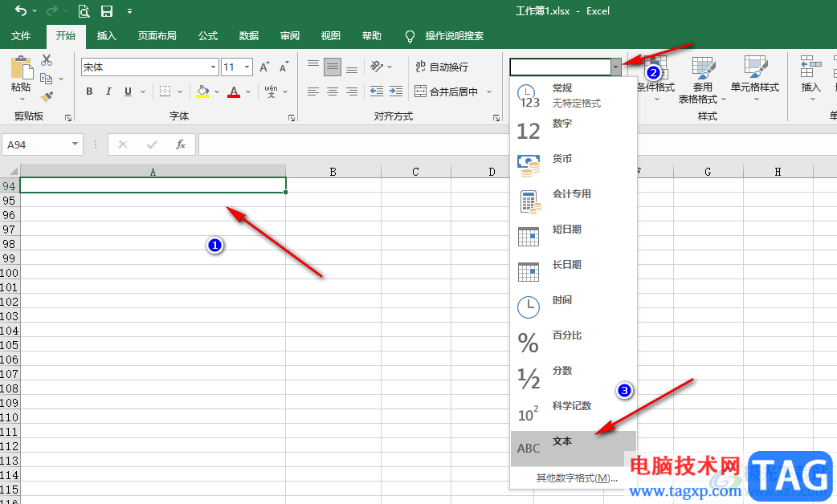Apply cell borders icon
837x504 pixels.
tap(165, 91)
